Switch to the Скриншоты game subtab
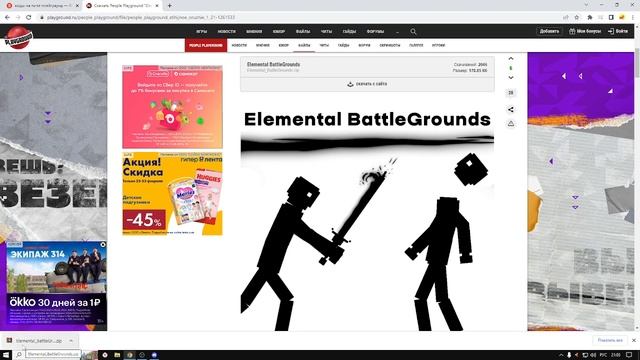 tap(389, 45)
